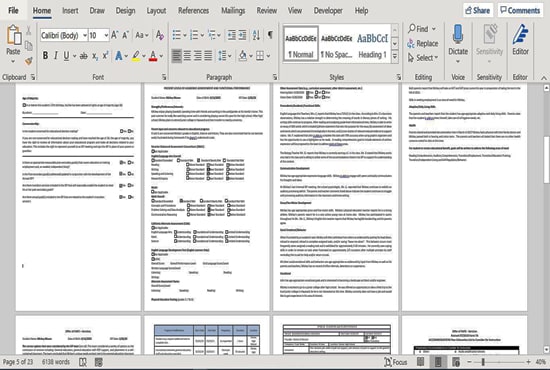550x370 pixels.
Task: Open borders dropdown arrow
Action: 268,56
